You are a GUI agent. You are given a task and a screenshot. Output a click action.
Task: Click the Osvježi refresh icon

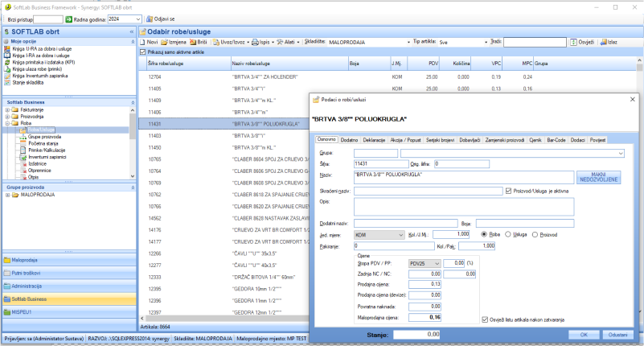coord(572,41)
